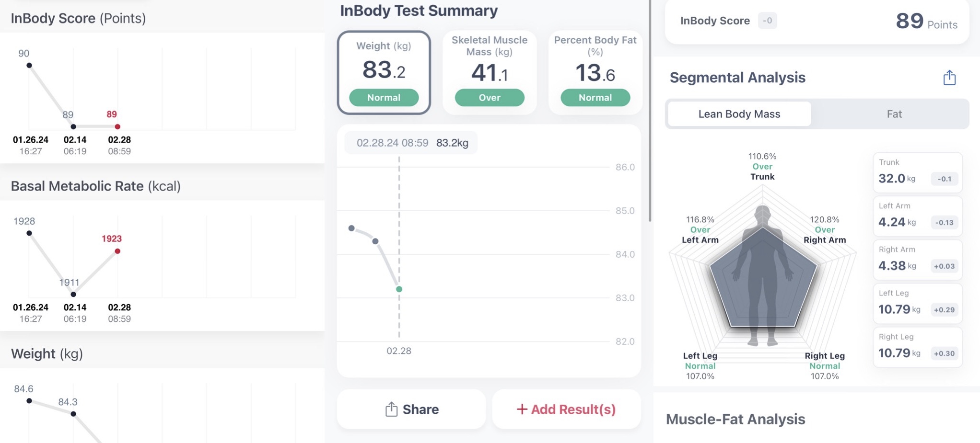The width and height of the screenshot is (980, 443).
Task: Select the Lean Body Mass tab
Action: [738, 114]
